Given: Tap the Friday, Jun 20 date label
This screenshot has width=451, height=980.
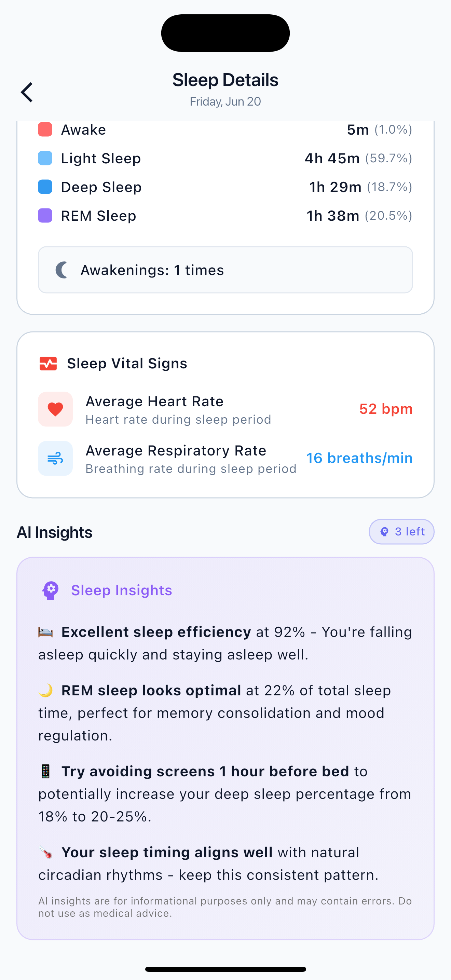Looking at the screenshot, I should [225, 101].
